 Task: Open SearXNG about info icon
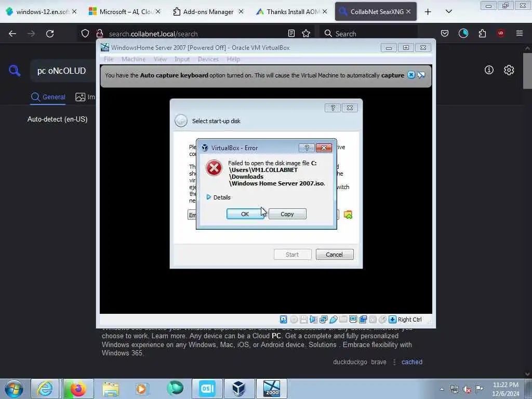point(489,70)
